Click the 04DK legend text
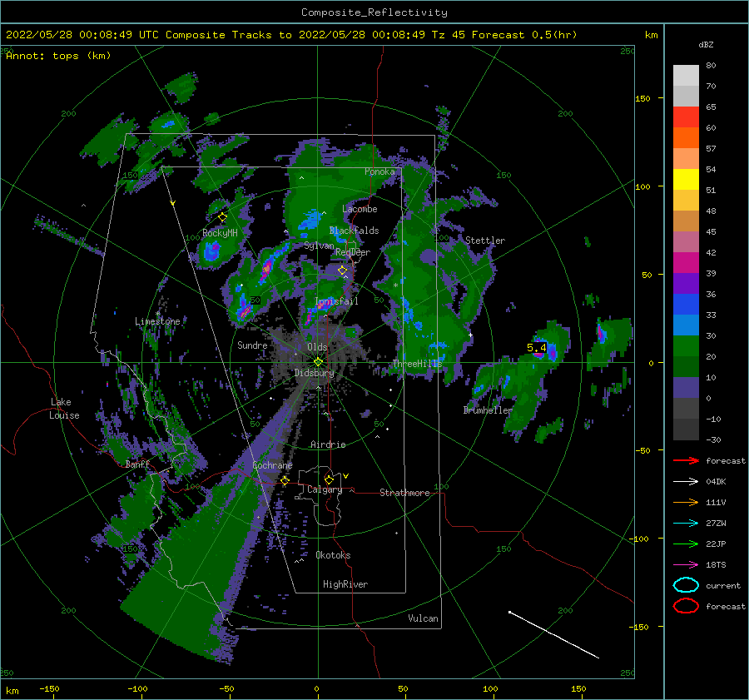The width and height of the screenshot is (749, 700). [x=716, y=482]
